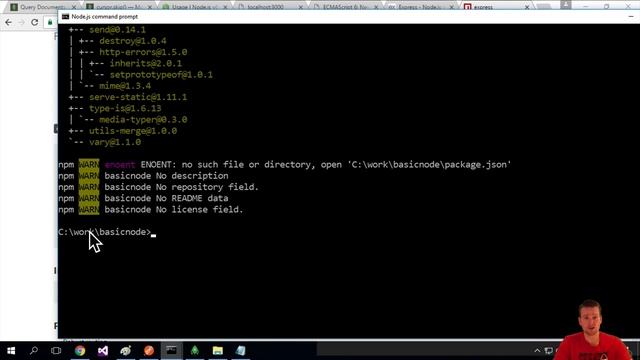Click the 'No description' warning text
This screenshot has width=640, height=360.
192,176
